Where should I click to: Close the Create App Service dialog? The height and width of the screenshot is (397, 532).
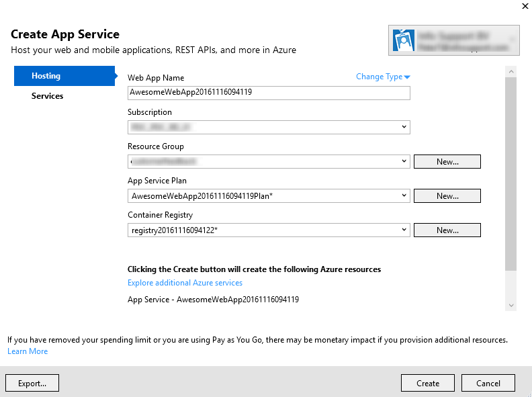[x=525, y=6]
